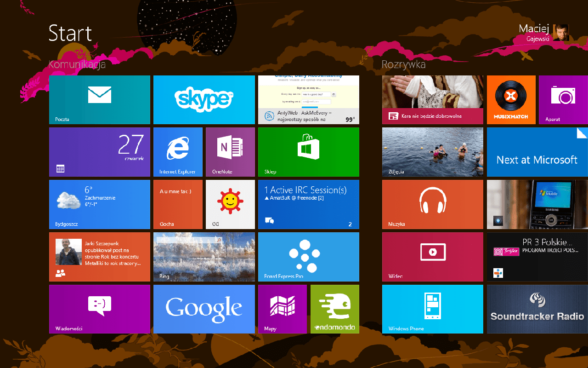
Task: Open the Gocha tile
Action: click(x=178, y=205)
